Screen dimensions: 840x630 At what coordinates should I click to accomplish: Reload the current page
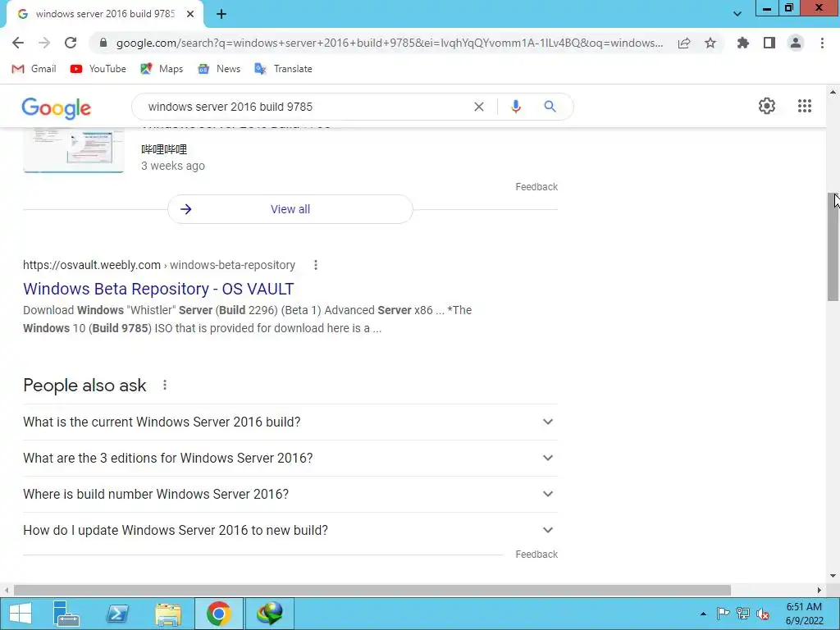point(71,43)
